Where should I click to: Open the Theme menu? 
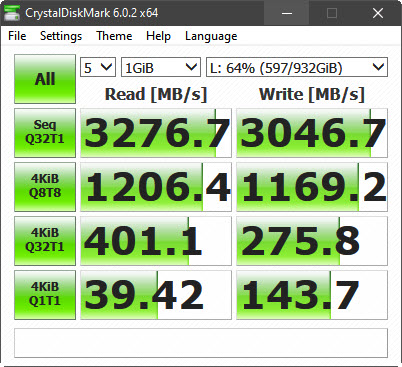114,36
